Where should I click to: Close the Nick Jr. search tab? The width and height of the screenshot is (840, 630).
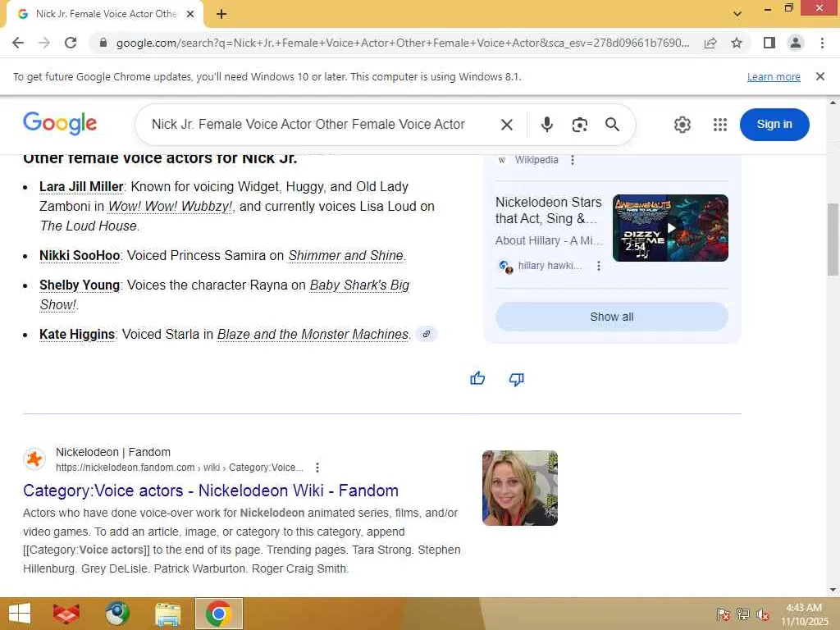(x=190, y=15)
